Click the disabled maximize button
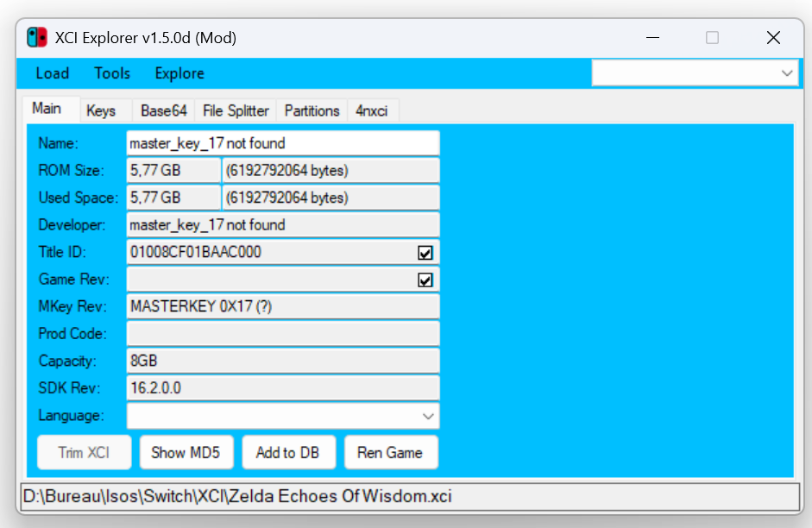Image resolution: width=812 pixels, height=528 pixels. 712,37
